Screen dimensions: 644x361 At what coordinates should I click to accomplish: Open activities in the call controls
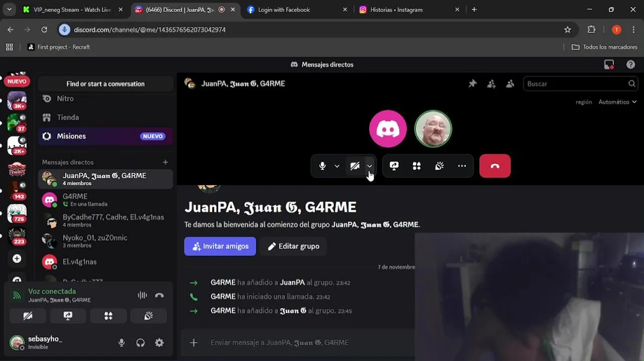(x=417, y=166)
